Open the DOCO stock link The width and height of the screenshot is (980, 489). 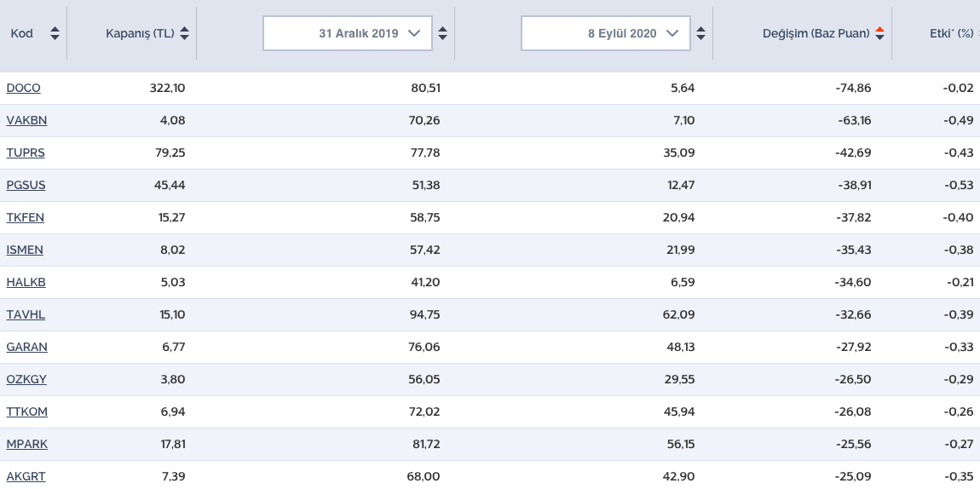click(x=23, y=88)
